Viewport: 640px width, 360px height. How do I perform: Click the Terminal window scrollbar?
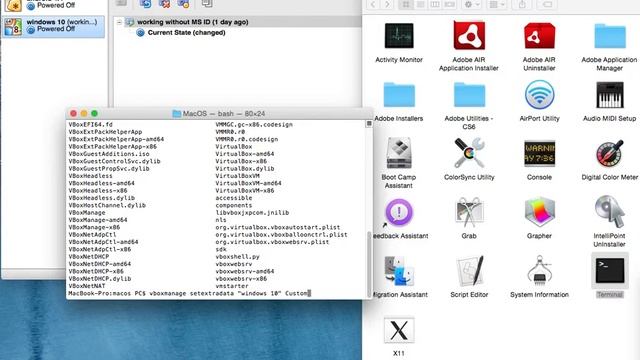[369, 263]
